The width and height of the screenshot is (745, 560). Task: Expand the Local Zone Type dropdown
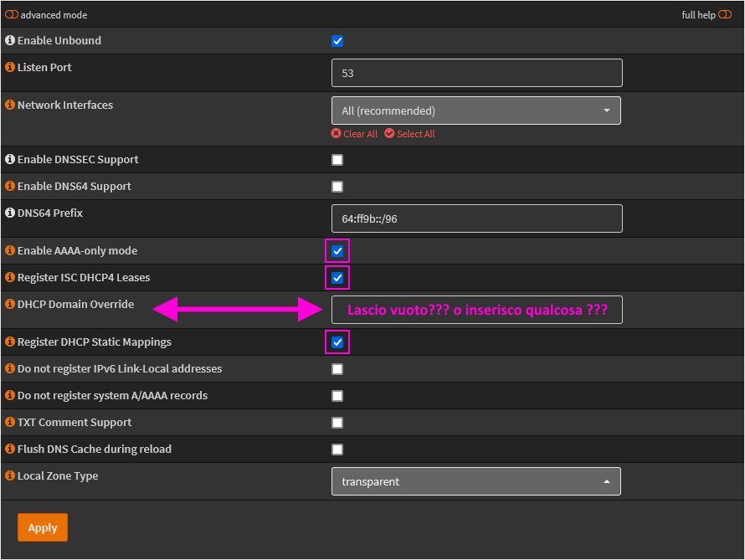coord(476,481)
